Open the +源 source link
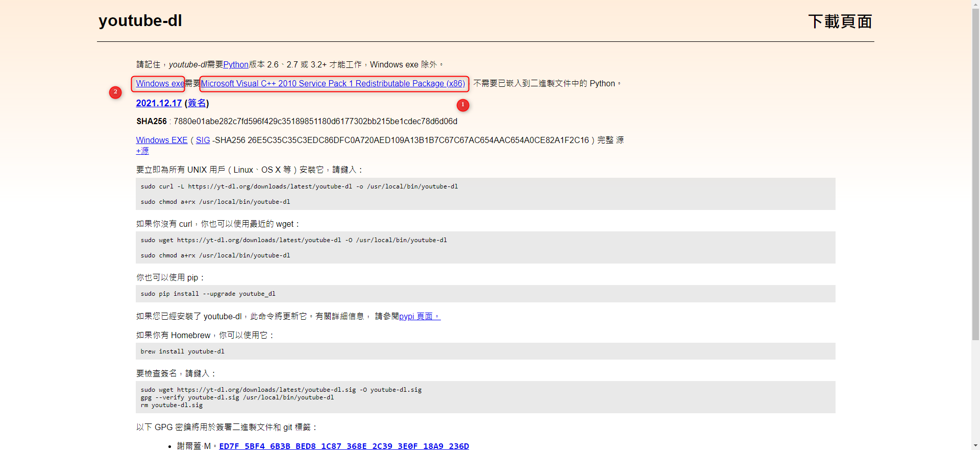This screenshot has height=450, width=980. (142, 151)
